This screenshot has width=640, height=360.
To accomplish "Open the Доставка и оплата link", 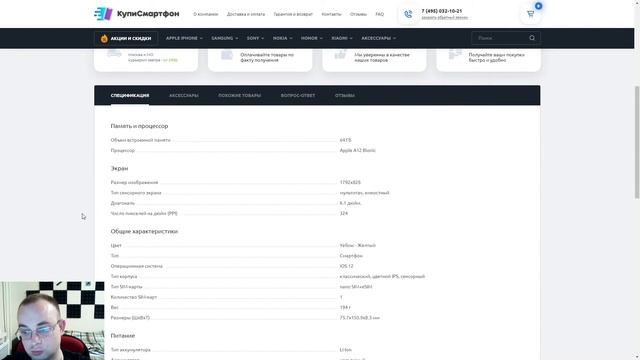I will pyautogui.click(x=246, y=14).
